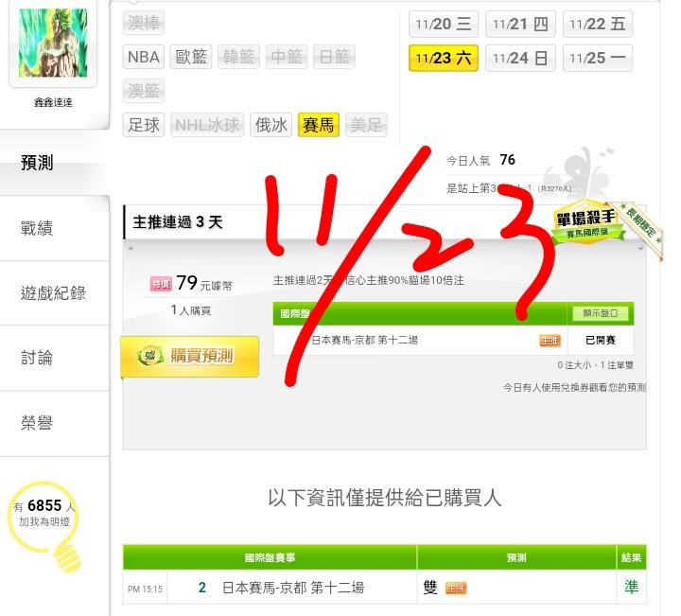
Task: Click the 單場殺手 medal badge
Action: (x=587, y=222)
